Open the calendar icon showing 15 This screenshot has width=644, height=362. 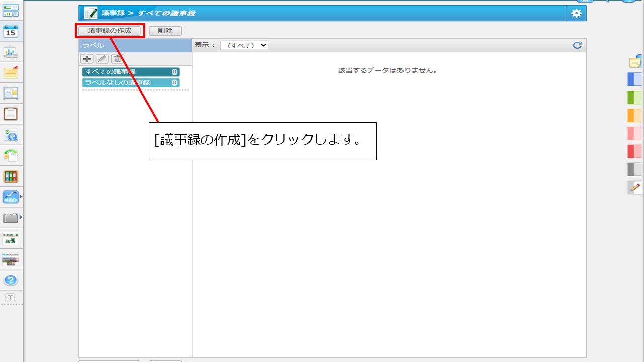click(11, 31)
